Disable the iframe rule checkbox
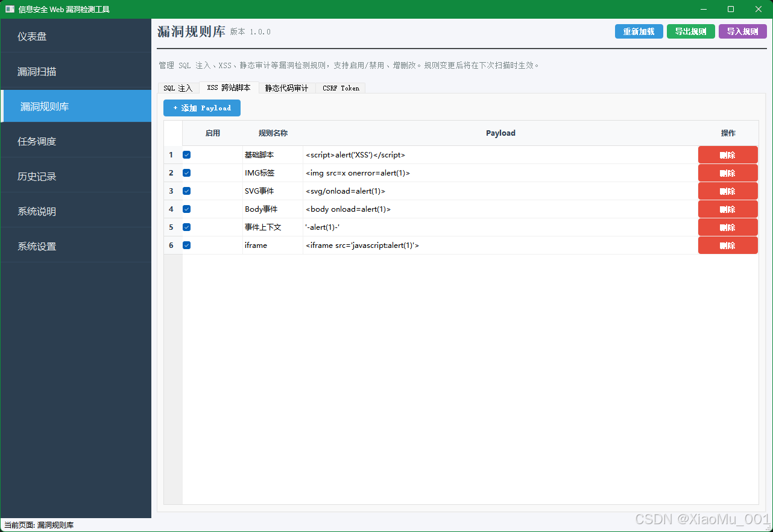The height and width of the screenshot is (532, 773). [187, 245]
